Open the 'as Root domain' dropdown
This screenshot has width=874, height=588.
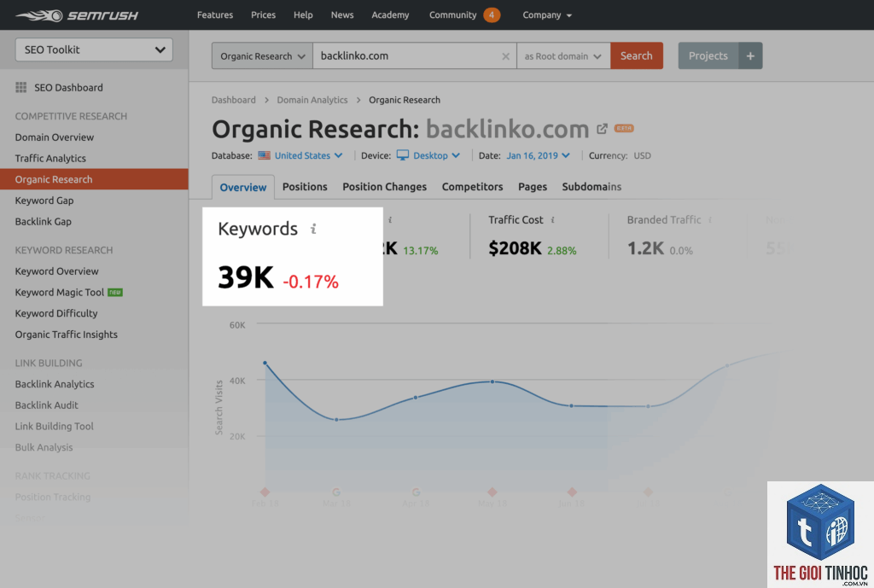pyautogui.click(x=563, y=55)
